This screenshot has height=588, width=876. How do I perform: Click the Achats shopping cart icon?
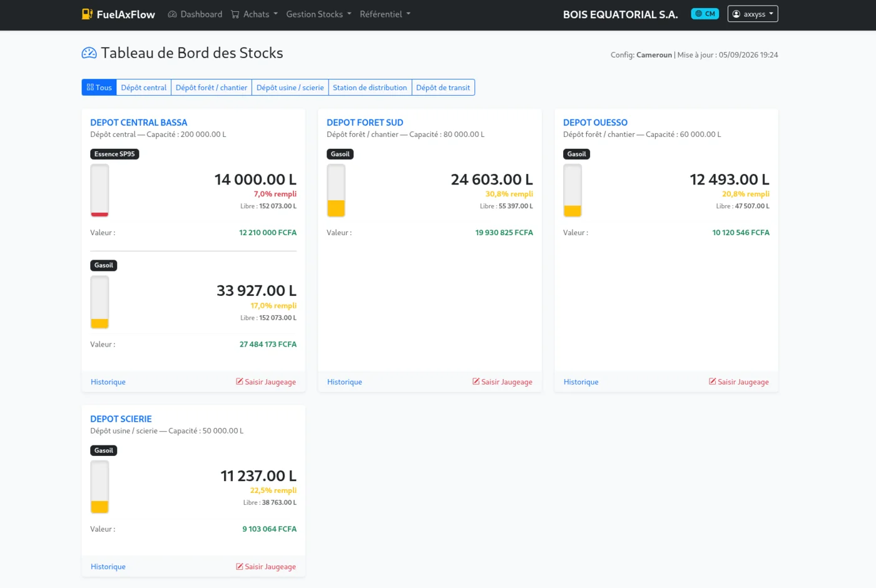point(235,14)
